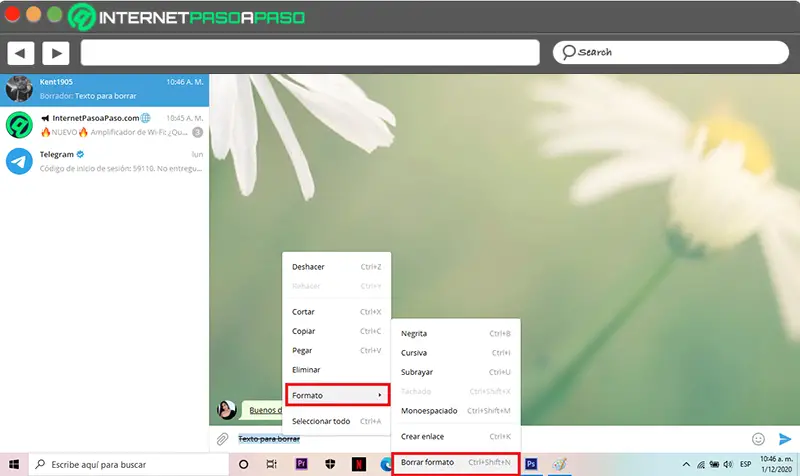Open Cortana circle icon in taskbar
Image resolution: width=800 pixels, height=476 pixels.
coord(243,464)
